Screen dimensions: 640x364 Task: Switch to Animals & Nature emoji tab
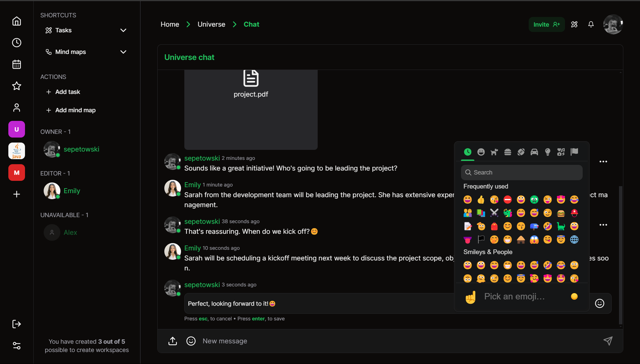coord(494,152)
